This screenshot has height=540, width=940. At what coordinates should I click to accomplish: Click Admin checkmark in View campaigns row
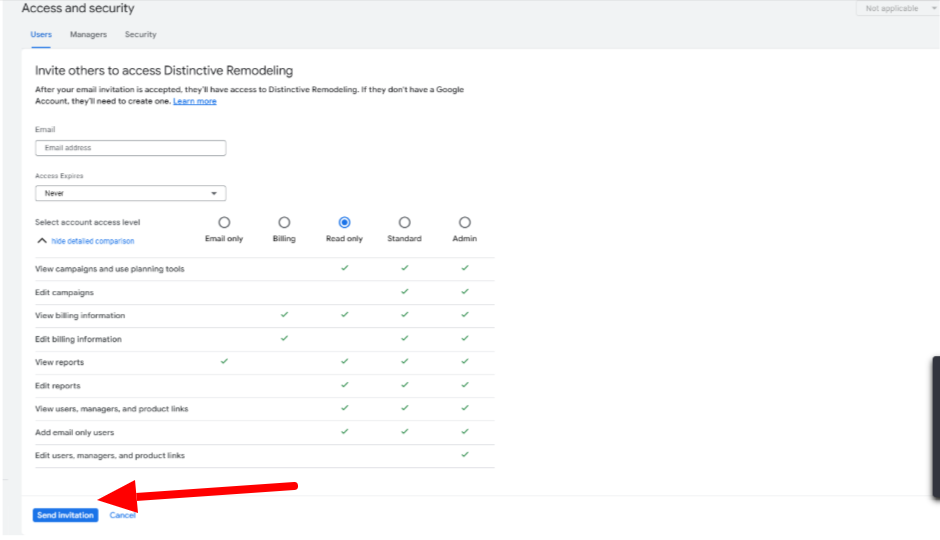465,268
